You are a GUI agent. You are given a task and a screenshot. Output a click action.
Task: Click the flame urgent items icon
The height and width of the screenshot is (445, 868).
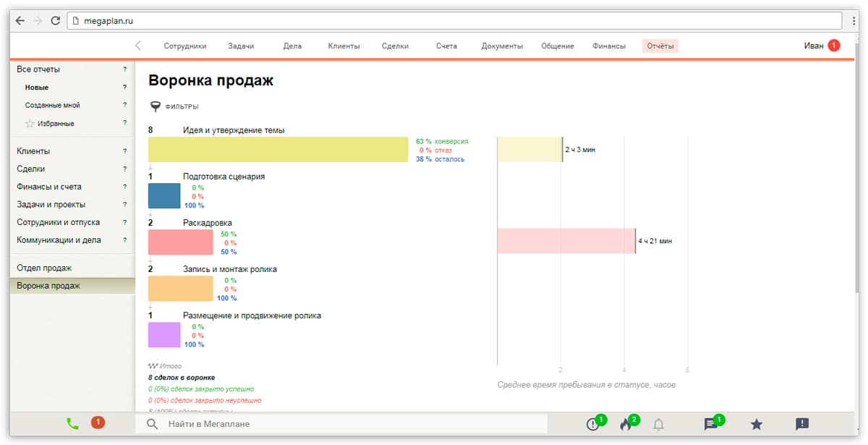pyautogui.click(x=626, y=425)
